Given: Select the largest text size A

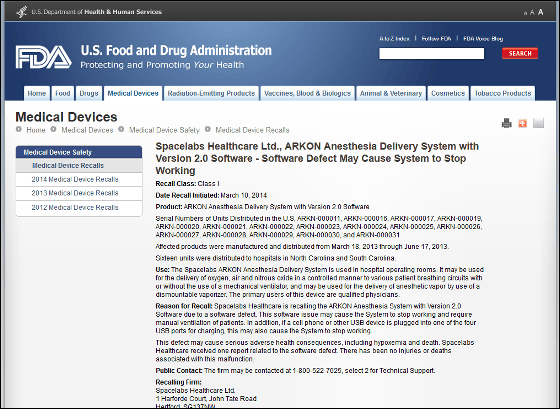Looking at the screenshot, I should point(541,12).
